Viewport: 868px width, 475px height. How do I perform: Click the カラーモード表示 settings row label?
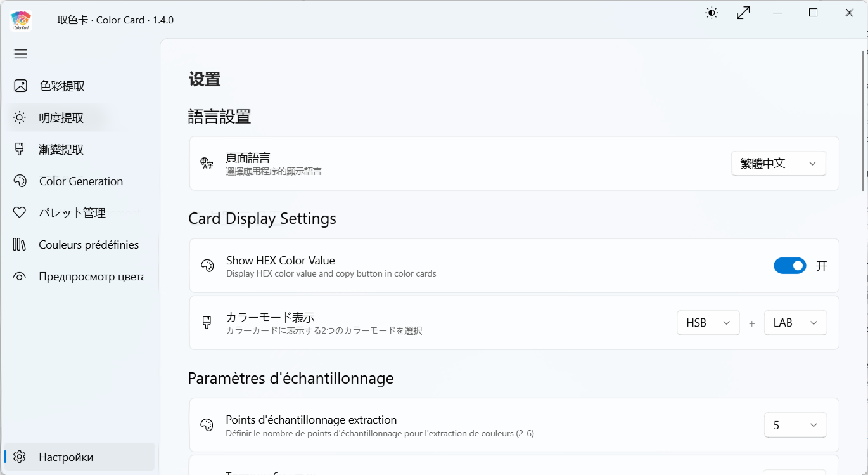pos(271,317)
